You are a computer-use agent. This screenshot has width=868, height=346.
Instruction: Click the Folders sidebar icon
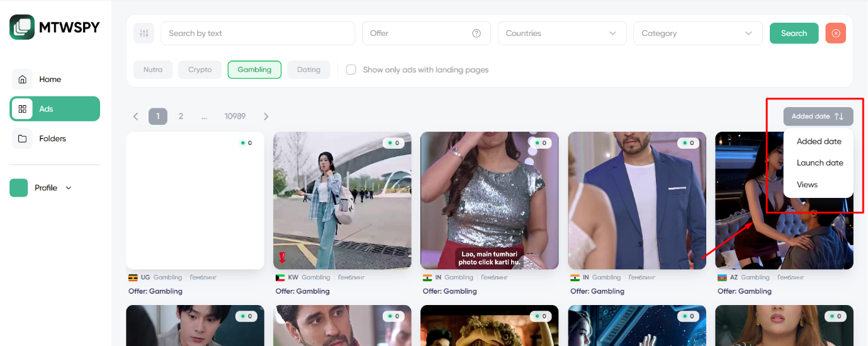pos(23,139)
